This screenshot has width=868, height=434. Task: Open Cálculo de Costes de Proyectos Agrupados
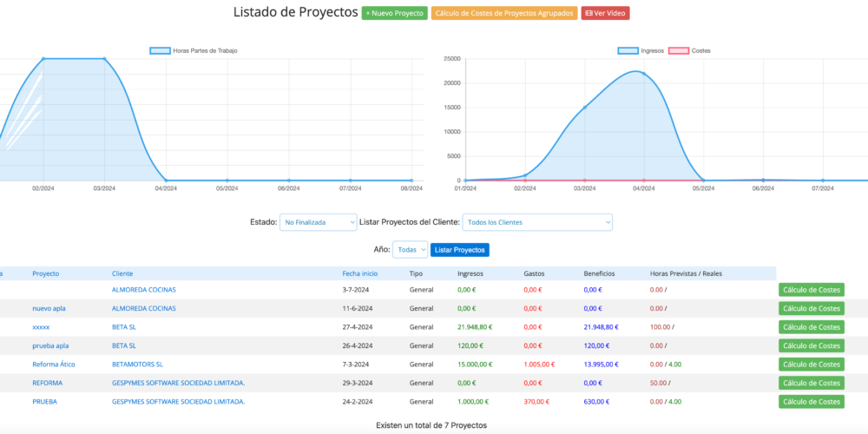503,13
